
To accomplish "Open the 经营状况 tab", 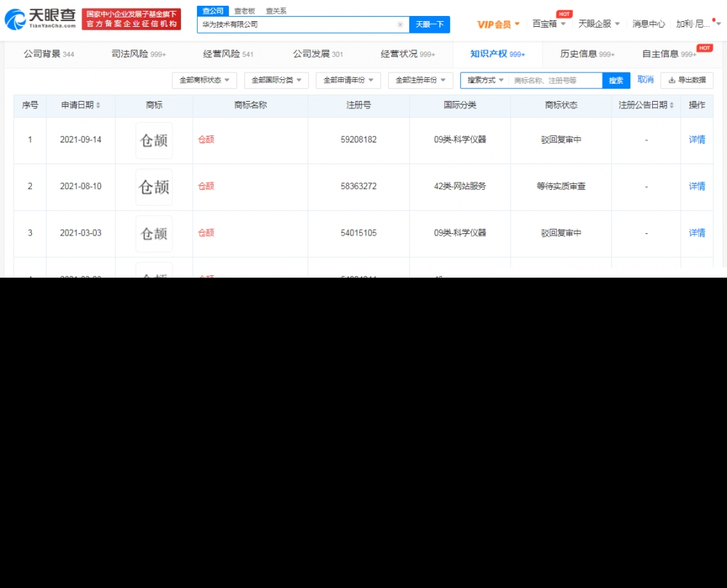I will (x=408, y=54).
